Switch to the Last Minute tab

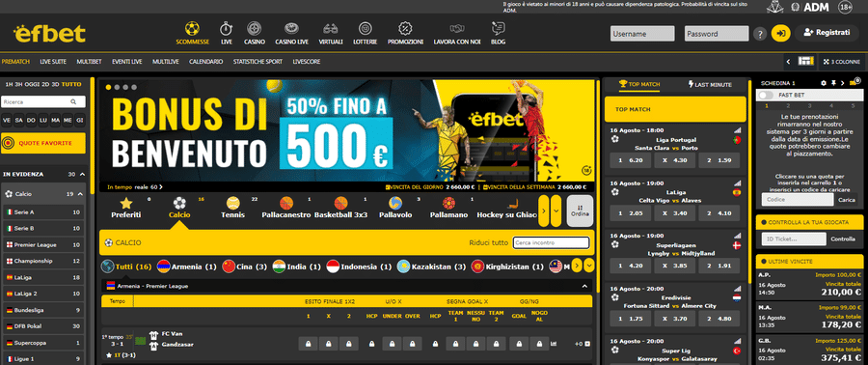point(711,85)
